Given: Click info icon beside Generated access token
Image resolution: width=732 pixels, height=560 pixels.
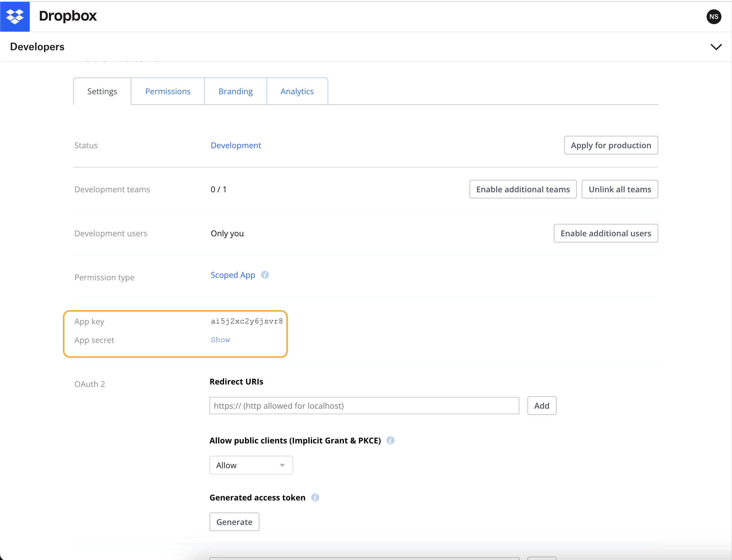Looking at the screenshot, I should [x=315, y=497].
